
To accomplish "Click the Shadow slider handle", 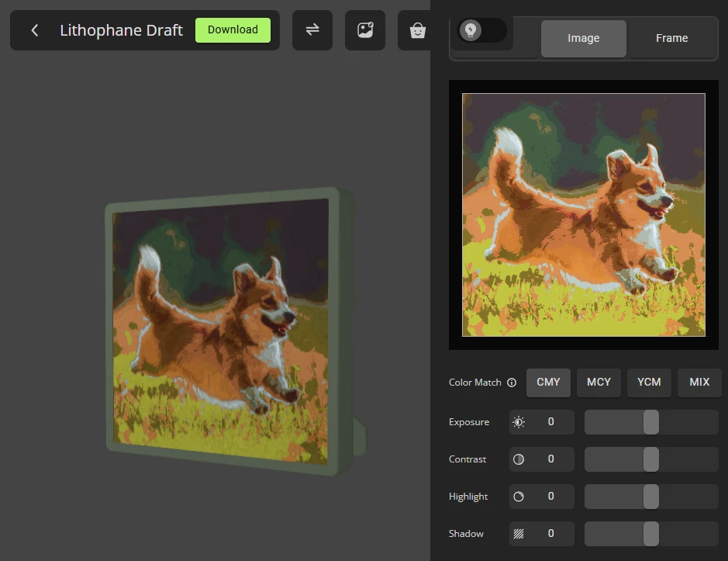I will (651, 534).
